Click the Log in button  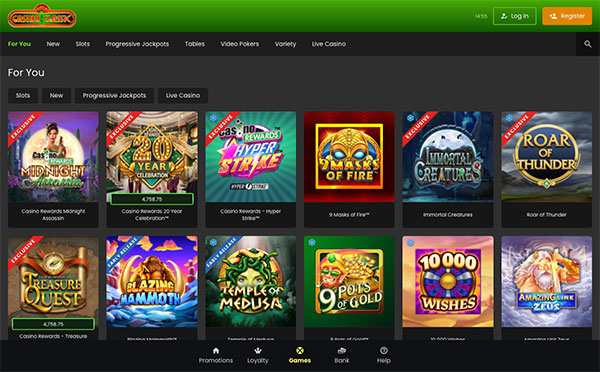515,16
